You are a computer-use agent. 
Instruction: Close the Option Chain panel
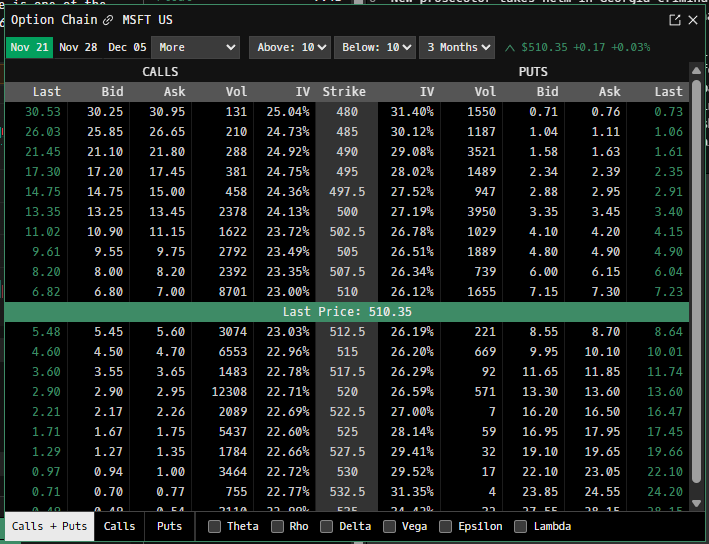pyautogui.click(x=694, y=20)
